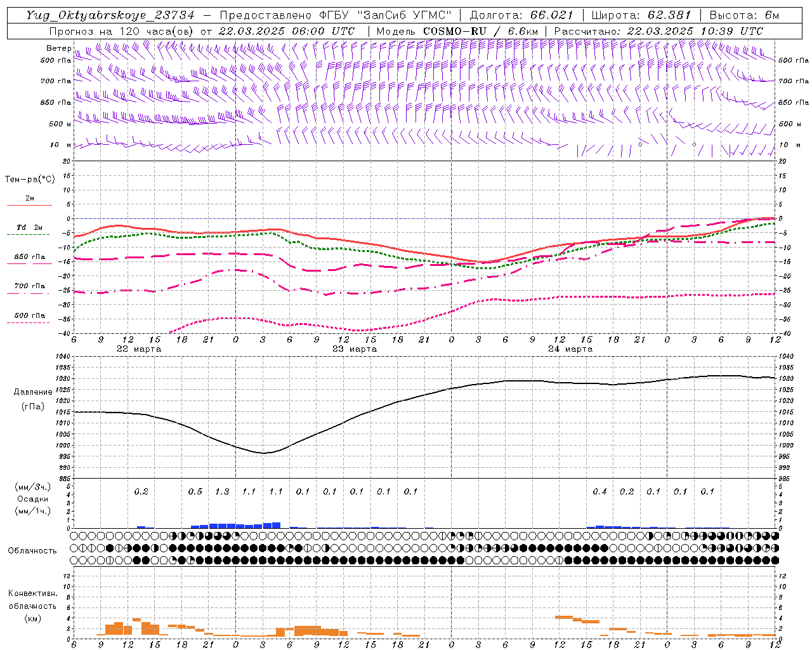This screenshot has height=650, width=812.
Task: Click the Осадки precipitation label
Action: pyautogui.click(x=33, y=499)
